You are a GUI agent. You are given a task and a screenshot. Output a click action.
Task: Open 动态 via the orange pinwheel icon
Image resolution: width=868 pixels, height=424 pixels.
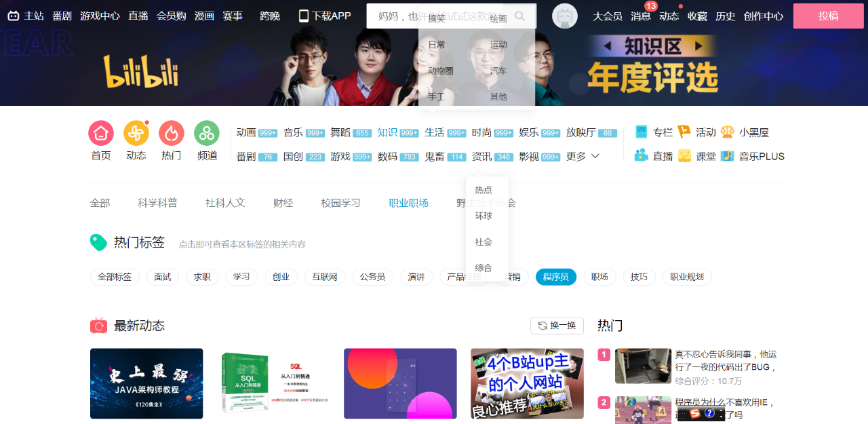[136, 133]
